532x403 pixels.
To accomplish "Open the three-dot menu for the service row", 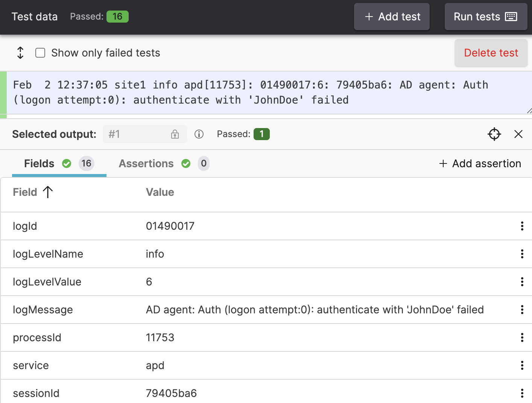I will pos(522,365).
